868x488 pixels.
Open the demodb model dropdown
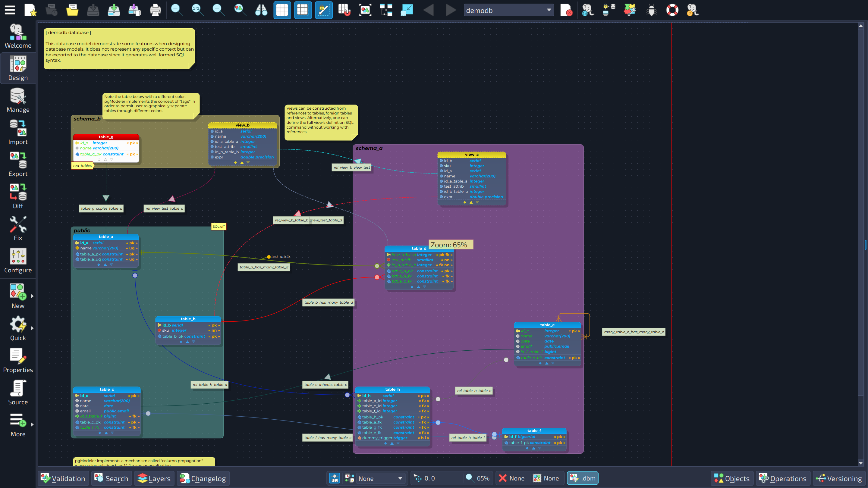(x=509, y=10)
